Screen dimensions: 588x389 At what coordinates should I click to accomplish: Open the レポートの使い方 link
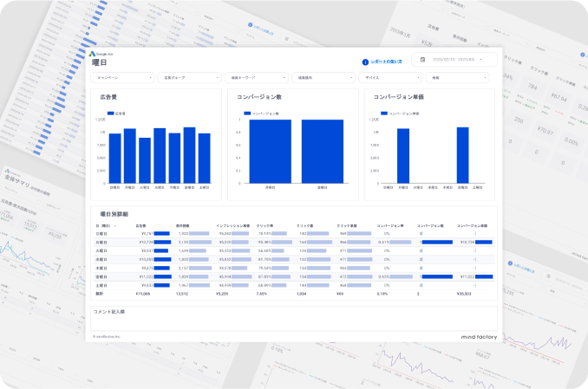[x=386, y=62]
